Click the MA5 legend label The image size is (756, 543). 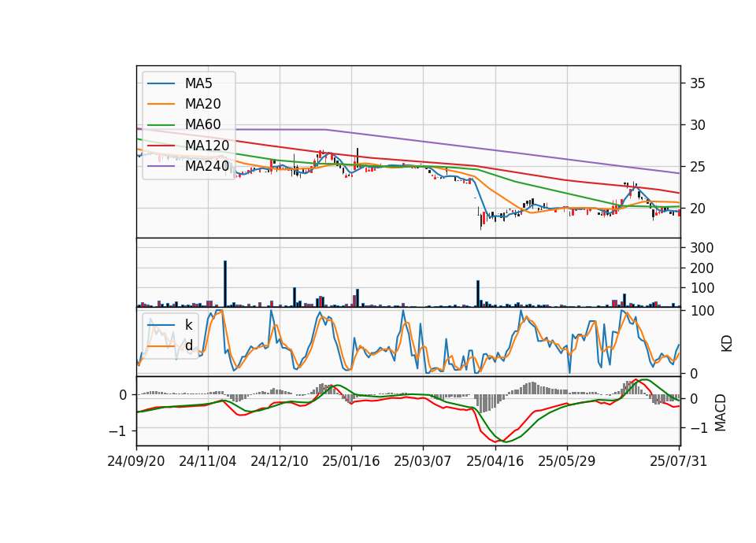tap(198, 83)
